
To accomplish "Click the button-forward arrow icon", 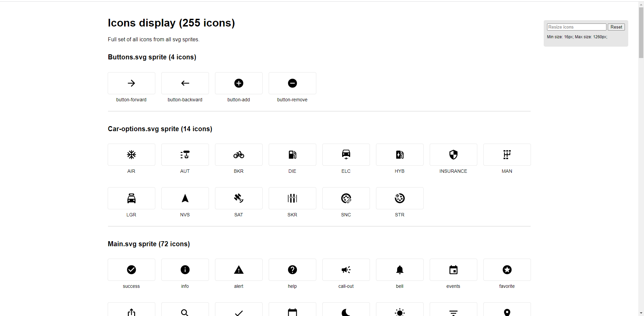I will (x=131, y=83).
